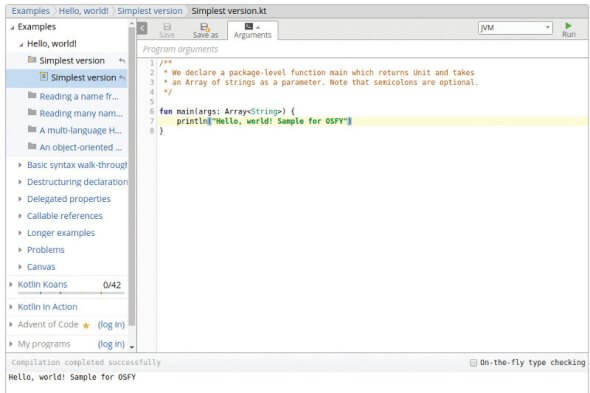This screenshot has height=393, width=590.
Task: Open A multi-language H... folder
Action: pyautogui.click(x=81, y=130)
